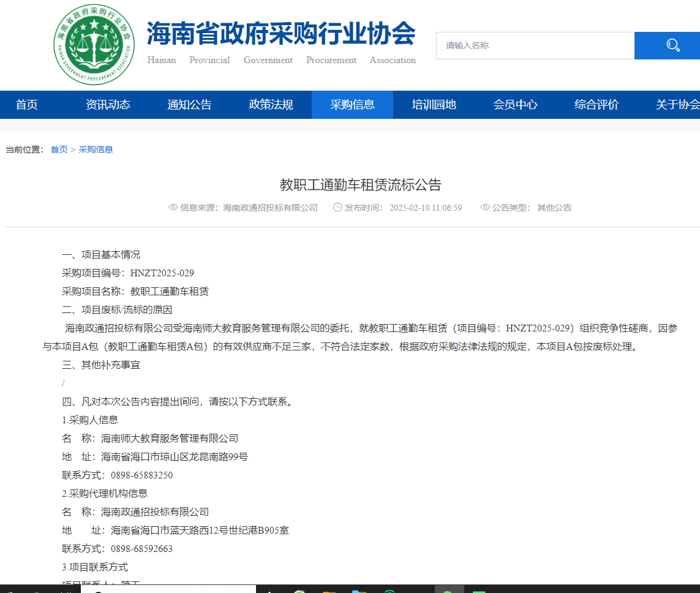700x593 pixels.
Task: Click the 首页 breadcrumb link
Action: click(59, 149)
